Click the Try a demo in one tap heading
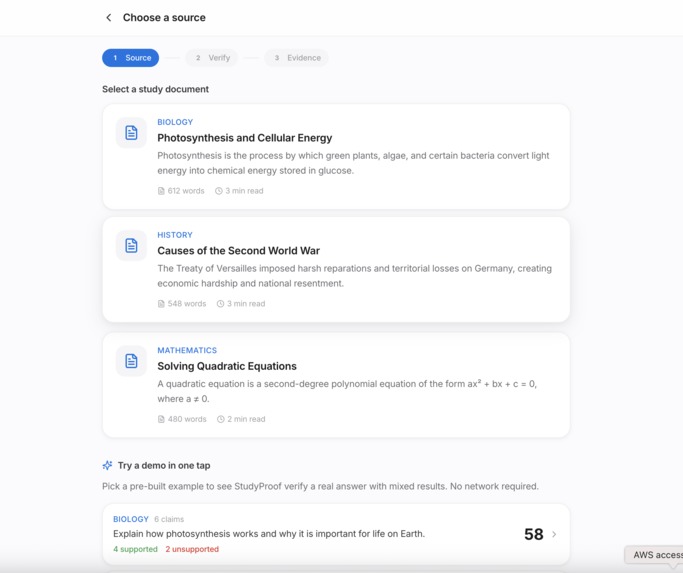683x573 pixels. [x=164, y=465]
